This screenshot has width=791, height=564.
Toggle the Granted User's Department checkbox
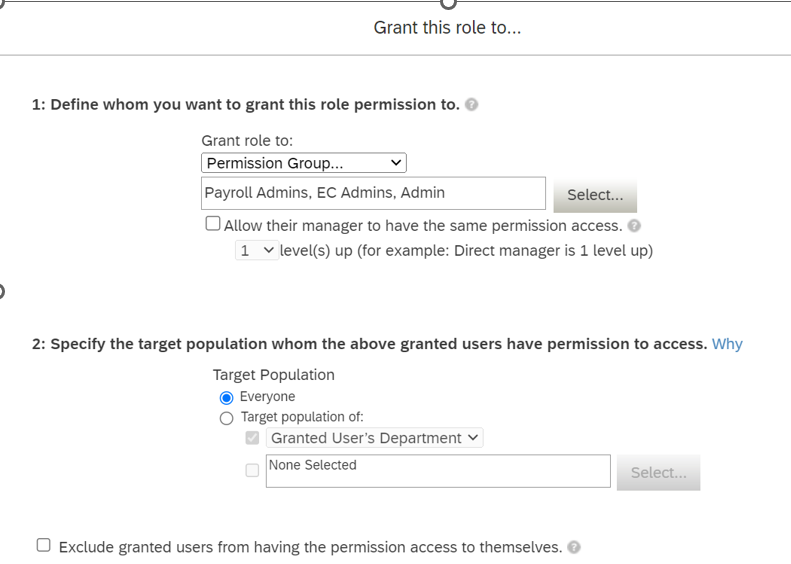tap(252, 437)
